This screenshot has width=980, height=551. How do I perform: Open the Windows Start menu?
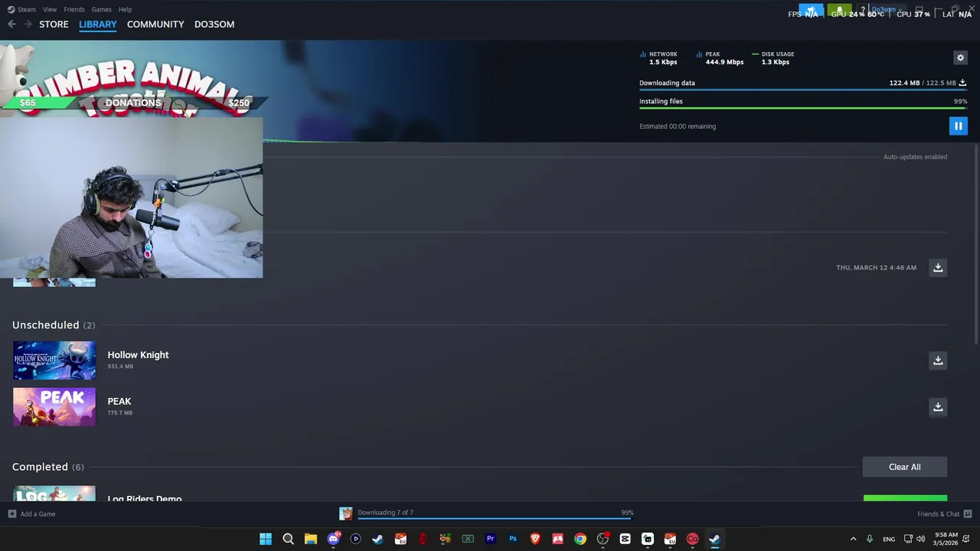coord(266,539)
